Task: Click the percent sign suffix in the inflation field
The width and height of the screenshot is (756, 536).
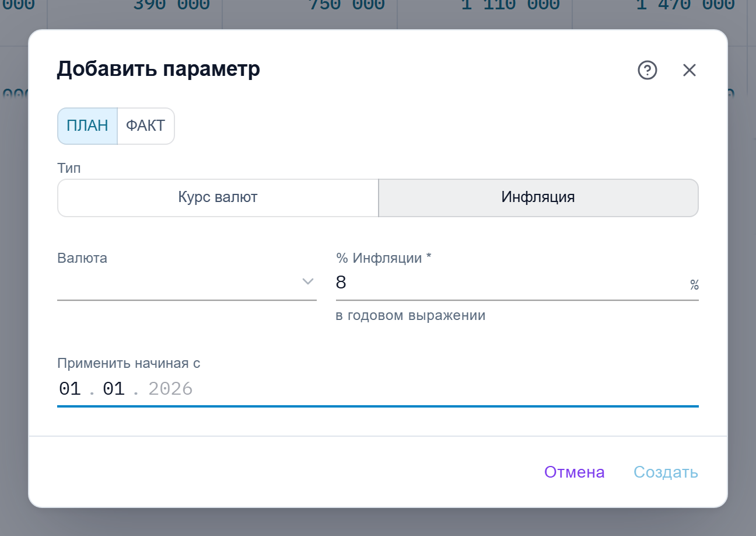Action: click(694, 284)
